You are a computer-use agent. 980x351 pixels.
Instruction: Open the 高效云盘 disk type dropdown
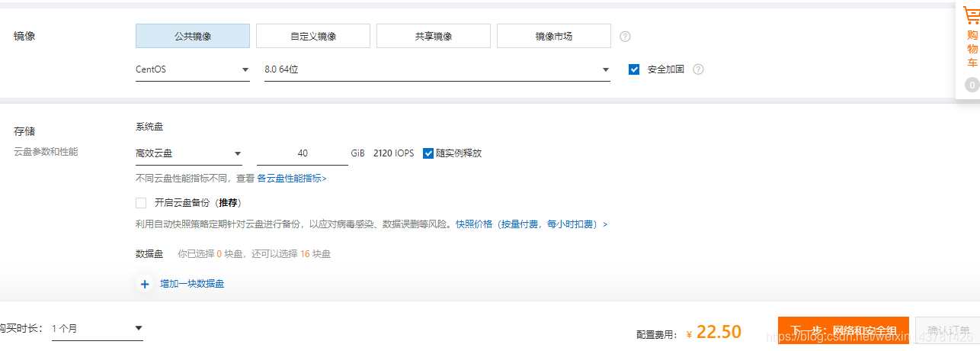pos(188,153)
